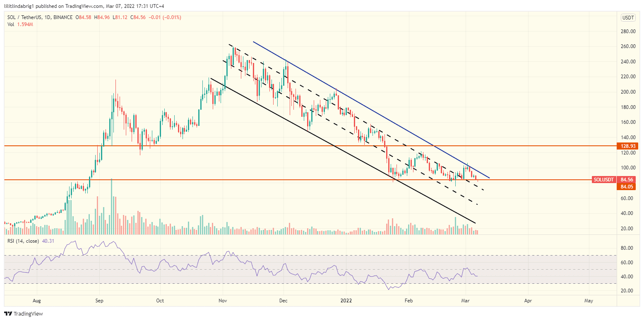Open lilitlindabrig1 publisher profile link

click(18, 6)
